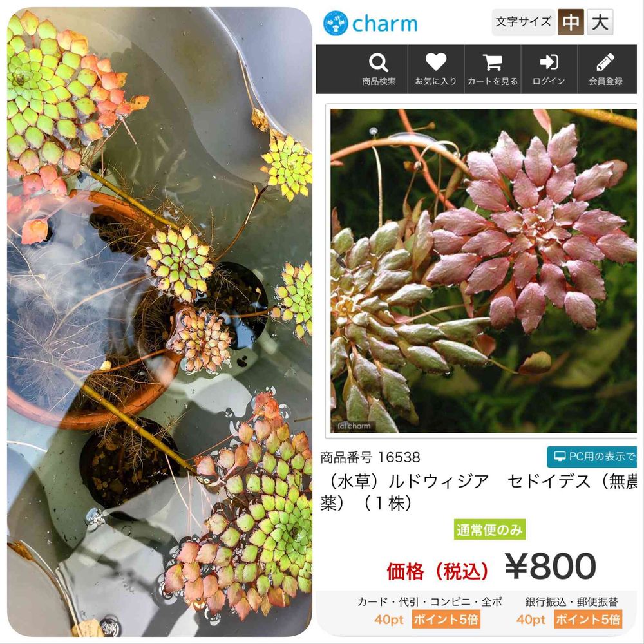The image size is (644, 644).
Task: Click the left ポイント5倍 badge
Action: (x=446, y=619)
